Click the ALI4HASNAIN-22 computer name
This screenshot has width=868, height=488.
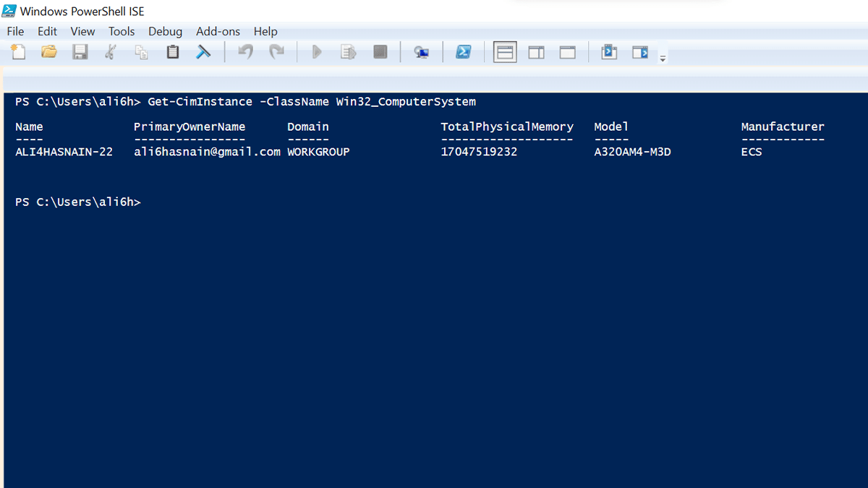[64, 152]
